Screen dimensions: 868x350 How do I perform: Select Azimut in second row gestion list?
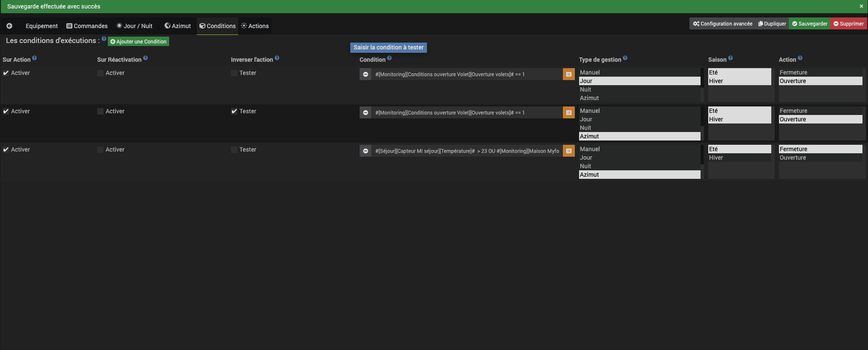point(639,136)
